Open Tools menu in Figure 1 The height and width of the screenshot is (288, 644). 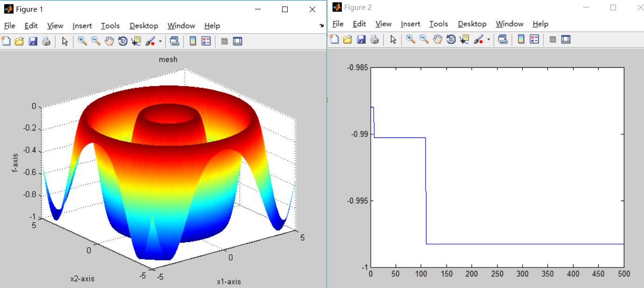tap(110, 26)
